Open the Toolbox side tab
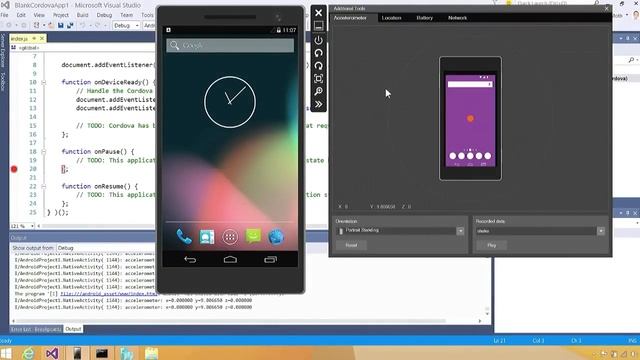Viewport: 640px width, 360px height. 3,81
